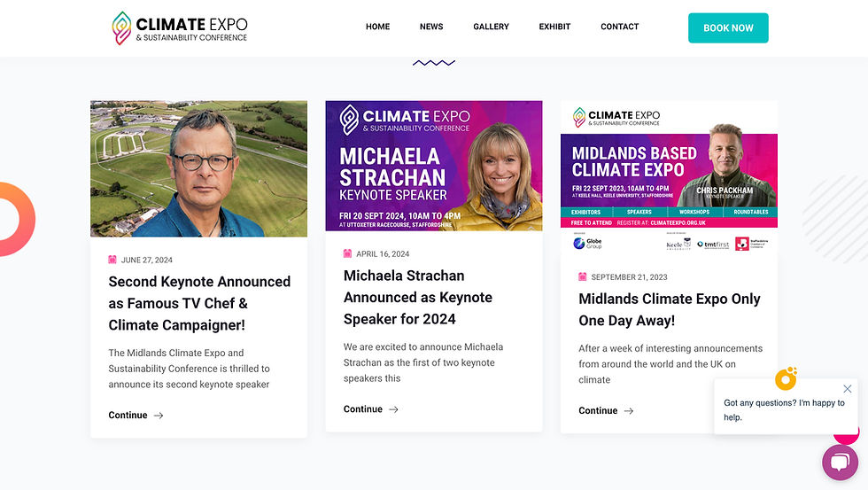Click calendar icon beside April 16, 2024
The height and width of the screenshot is (490, 868).
click(347, 253)
